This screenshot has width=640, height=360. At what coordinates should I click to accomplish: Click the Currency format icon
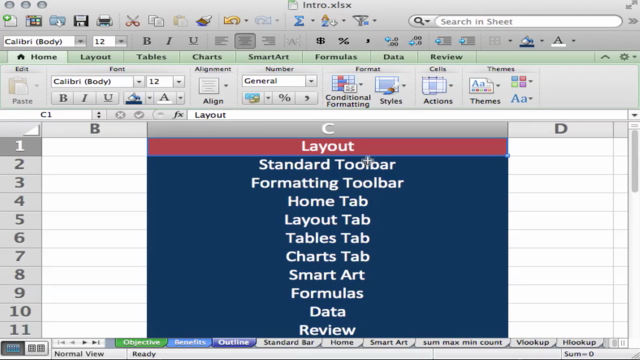pos(321,41)
